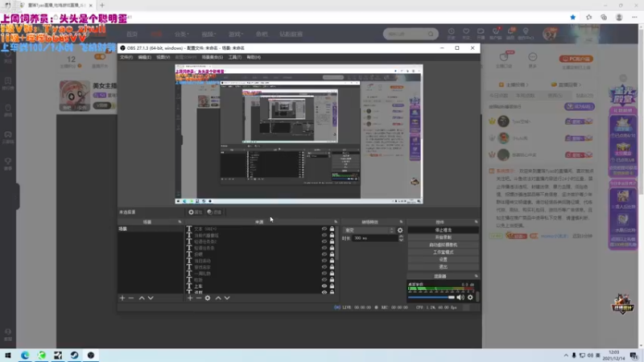Show hidden system tray icons chevron
Screen dimensions: 644x362
(566, 356)
